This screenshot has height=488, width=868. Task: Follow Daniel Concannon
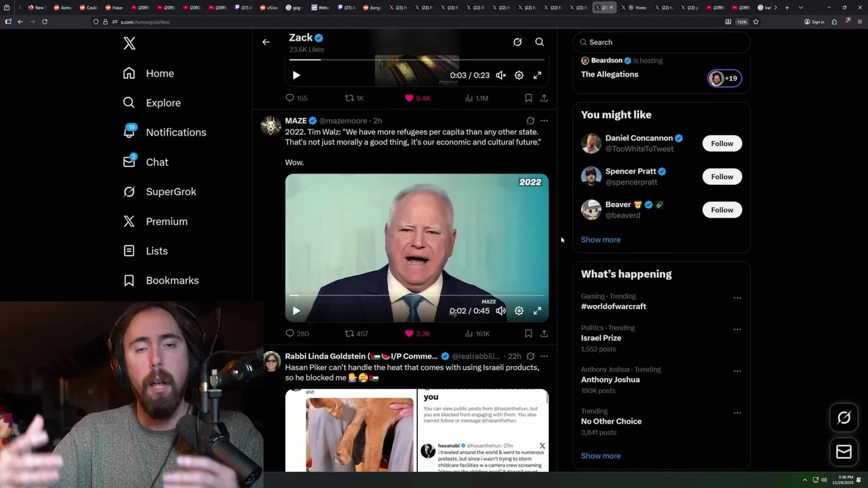(x=722, y=144)
